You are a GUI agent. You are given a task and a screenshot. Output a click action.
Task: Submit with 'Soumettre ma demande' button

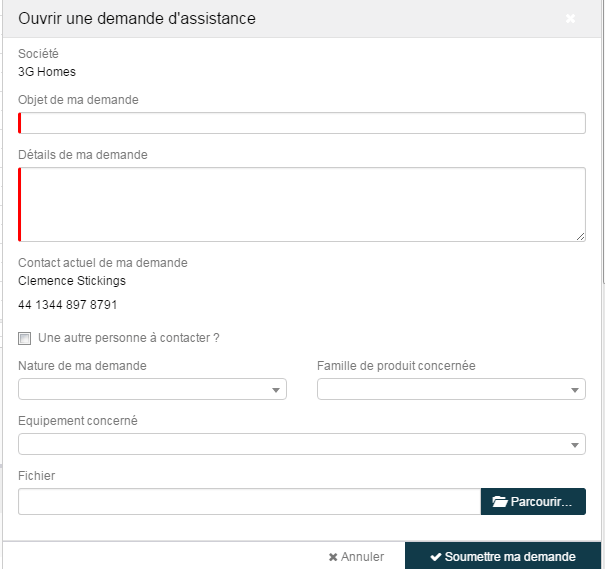click(503, 556)
